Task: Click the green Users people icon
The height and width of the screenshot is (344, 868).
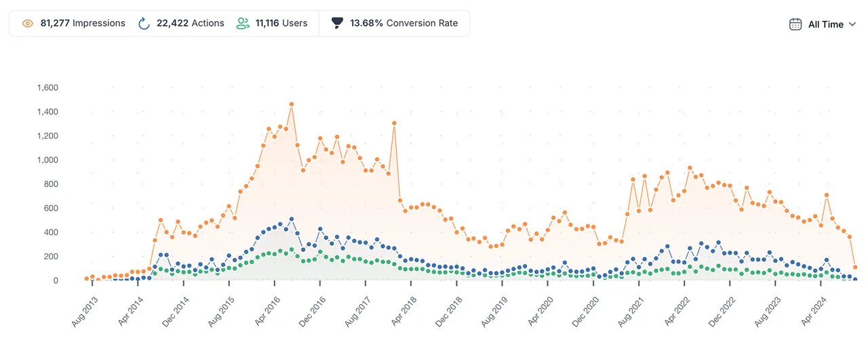Action: (243, 23)
